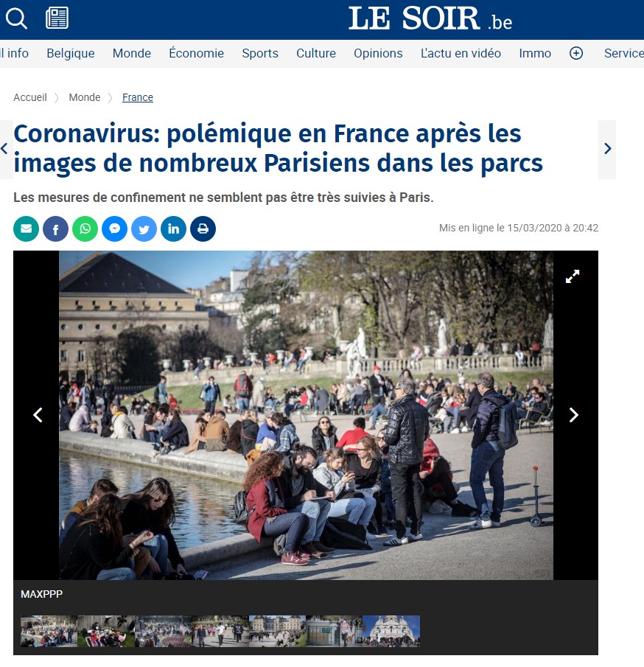Print the article with printer icon
644x667 pixels.
coord(203,229)
